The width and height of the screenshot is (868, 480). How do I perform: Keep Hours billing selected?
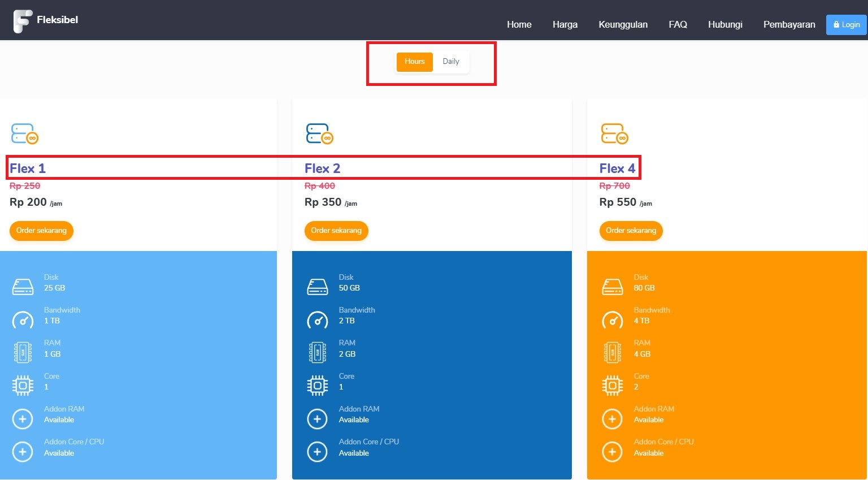pyautogui.click(x=414, y=62)
